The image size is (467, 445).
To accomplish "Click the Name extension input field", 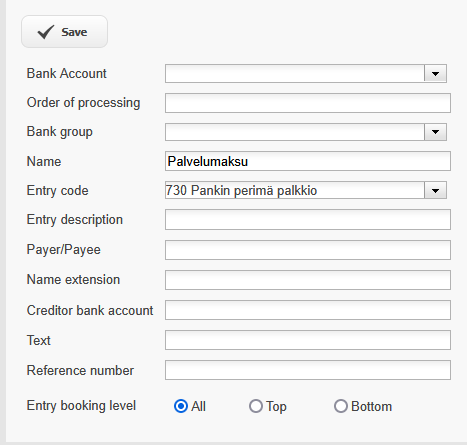I will click(x=308, y=280).
